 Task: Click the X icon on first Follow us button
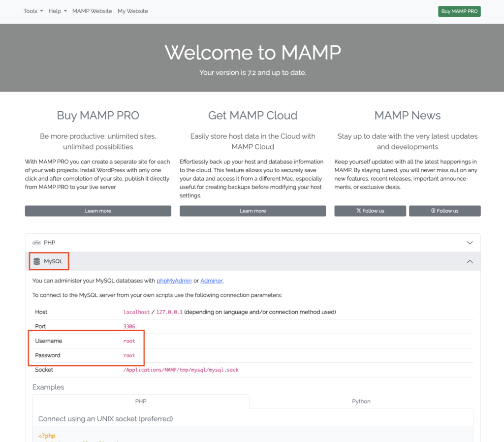pyautogui.click(x=358, y=211)
